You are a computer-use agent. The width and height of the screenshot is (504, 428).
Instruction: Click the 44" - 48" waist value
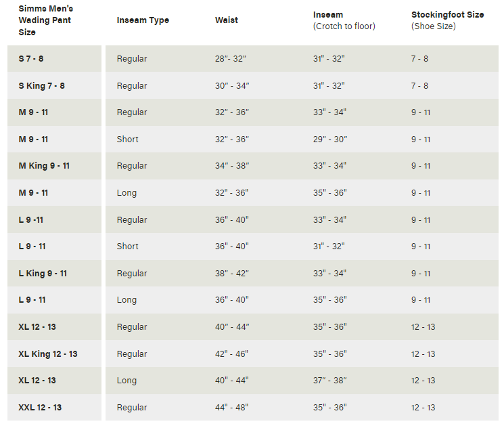[x=232, y=408]
